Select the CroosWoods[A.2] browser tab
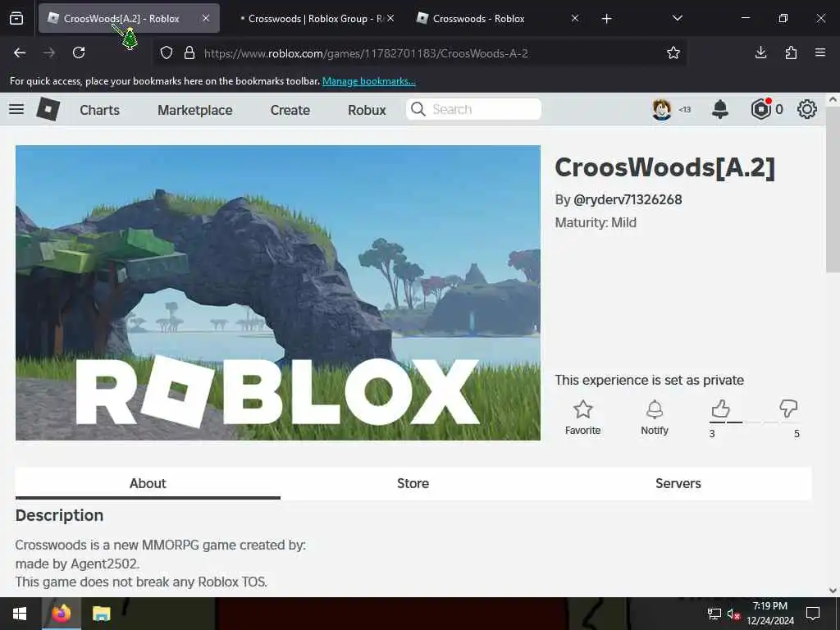The width and height of the screenshot is (840, 630). (x=121, y=19)
